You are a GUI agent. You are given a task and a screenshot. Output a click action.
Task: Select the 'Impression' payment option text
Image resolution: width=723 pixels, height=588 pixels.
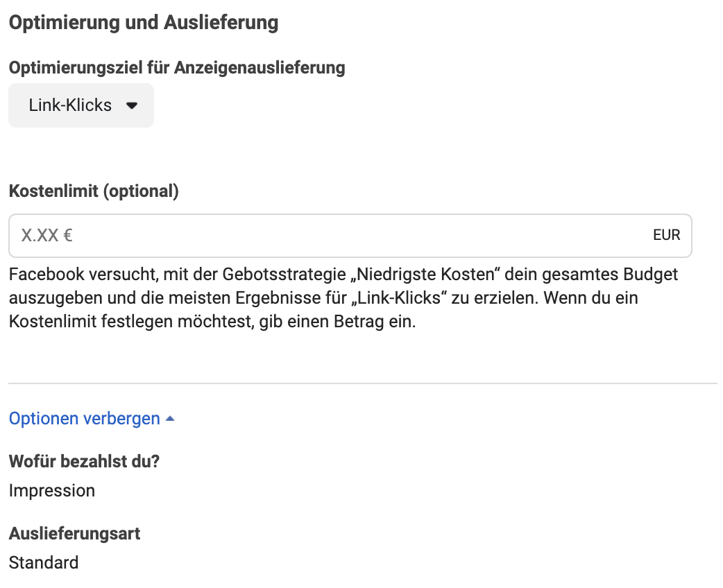(51, 490)
